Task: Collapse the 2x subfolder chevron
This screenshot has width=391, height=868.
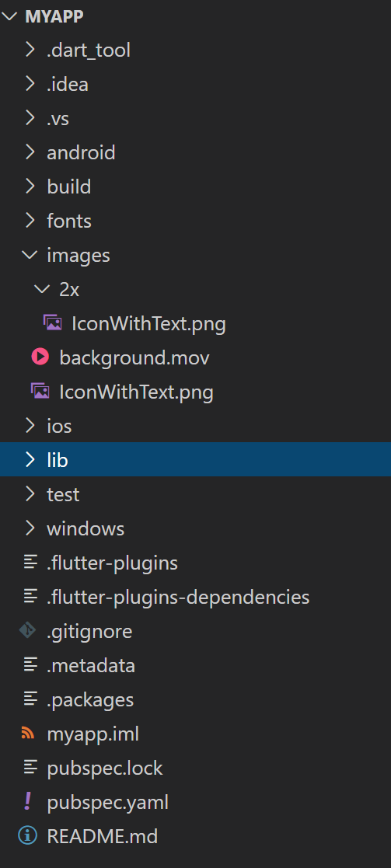Action: 42,289
